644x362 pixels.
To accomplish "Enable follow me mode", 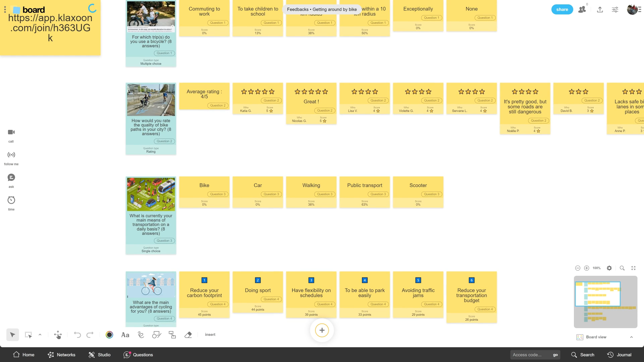I will tap(11, 155).
